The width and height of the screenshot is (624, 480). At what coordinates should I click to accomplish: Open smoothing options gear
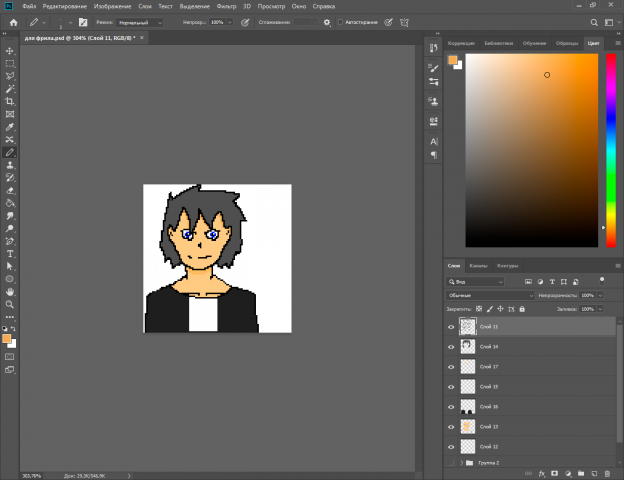point(327,23)
